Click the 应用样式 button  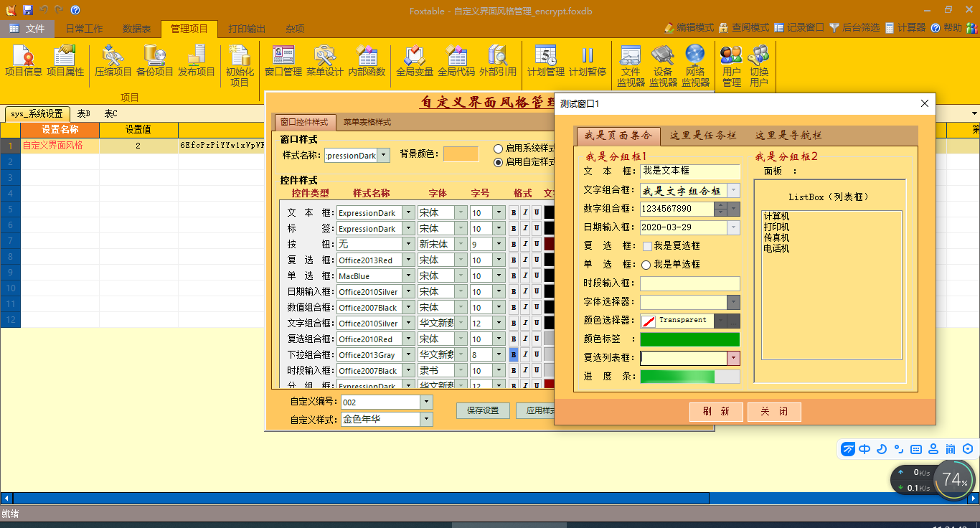[535, 411]
